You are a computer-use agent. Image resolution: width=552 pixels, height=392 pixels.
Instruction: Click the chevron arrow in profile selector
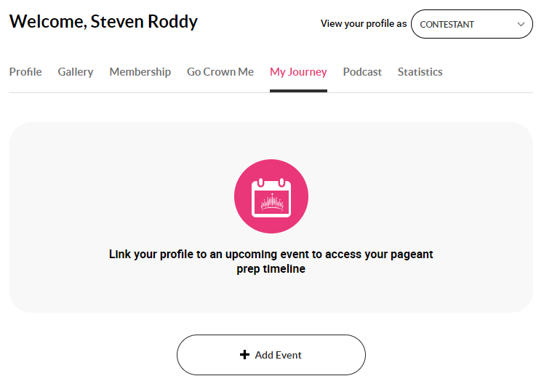click(521, 24)
